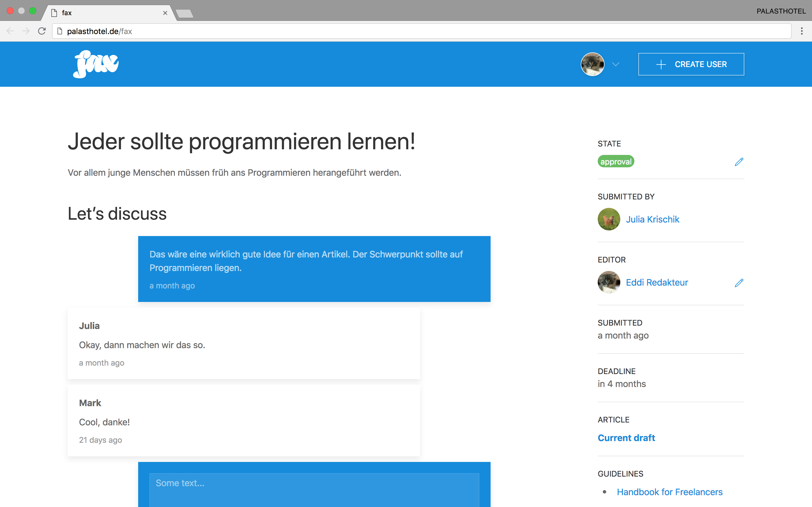The width and height of the screenshot is (812, 507).
Task: Click the browser back arrow
Action: point(10,31)
